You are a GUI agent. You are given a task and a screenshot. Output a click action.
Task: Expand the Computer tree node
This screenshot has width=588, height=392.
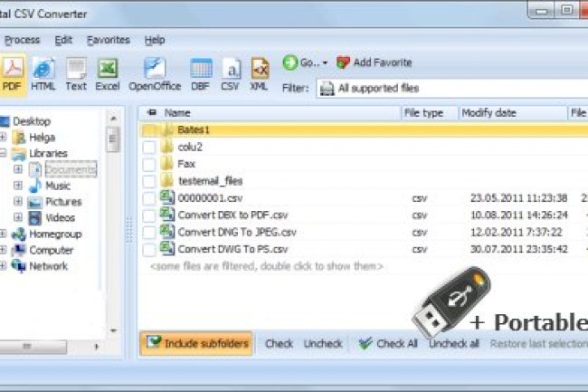click(x=4, y=250)
